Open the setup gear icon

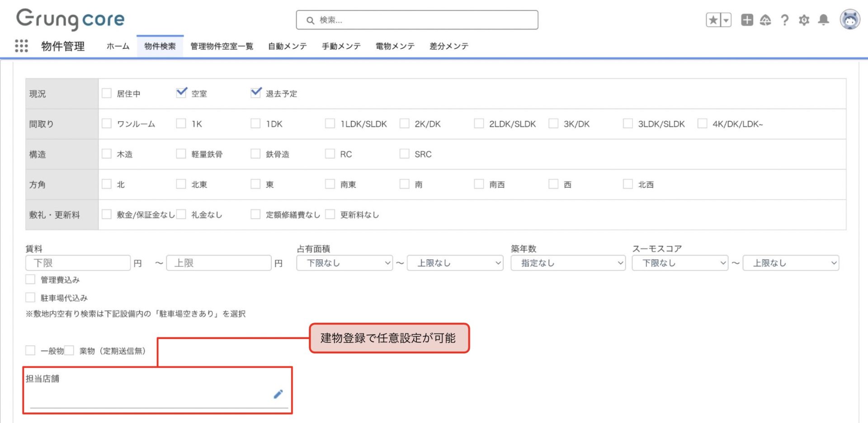(804, 20)
